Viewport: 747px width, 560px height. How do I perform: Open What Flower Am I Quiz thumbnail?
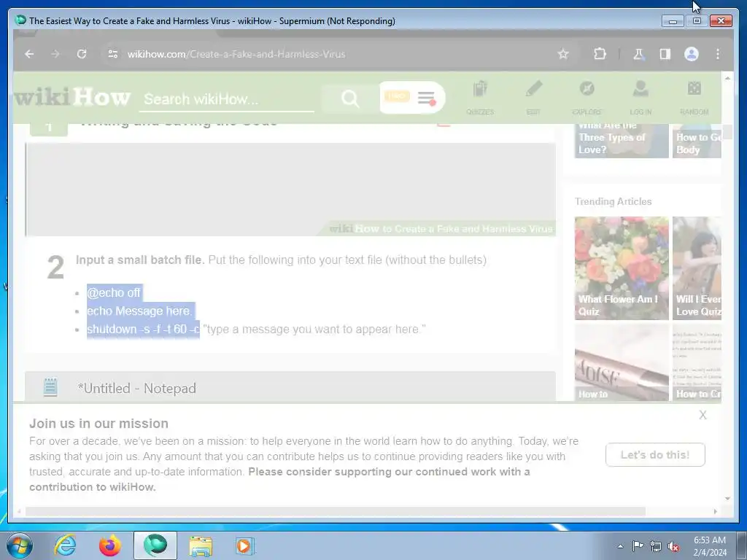[x=622, y=268]
